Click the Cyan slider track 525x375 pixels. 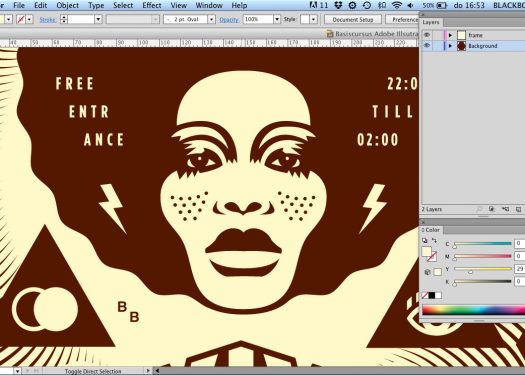(483, 244)
